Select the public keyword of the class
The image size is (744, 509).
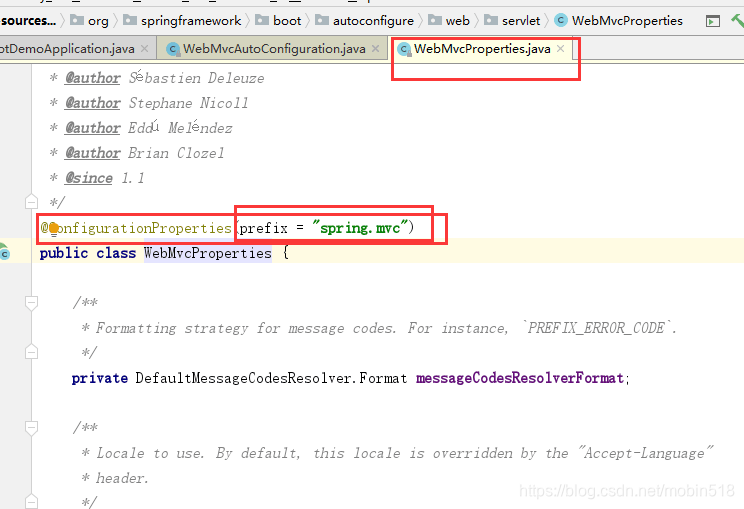[64, 253]
